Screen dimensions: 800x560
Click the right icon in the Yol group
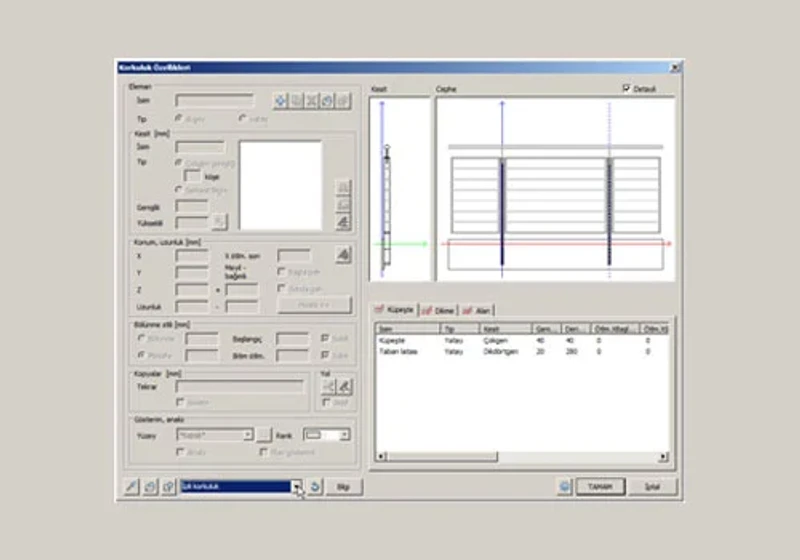tap(345, 387)
